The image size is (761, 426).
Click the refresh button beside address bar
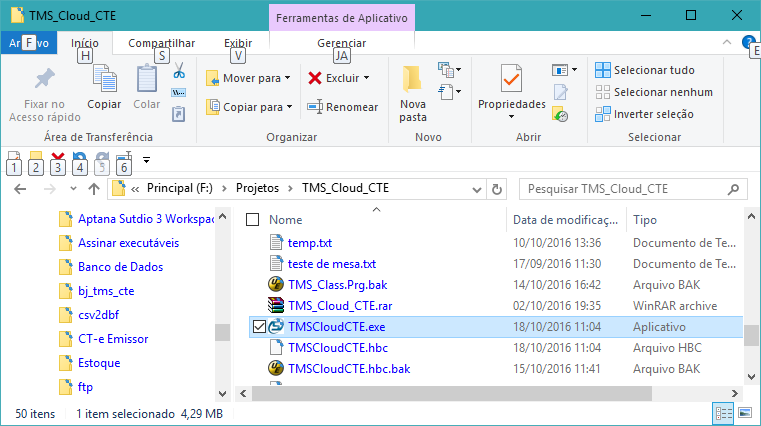[x=496, y=189]
